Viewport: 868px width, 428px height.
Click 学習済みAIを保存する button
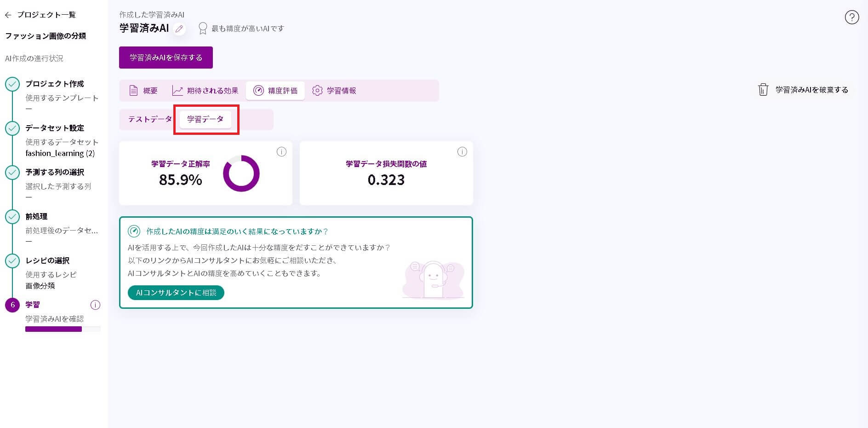166,58
